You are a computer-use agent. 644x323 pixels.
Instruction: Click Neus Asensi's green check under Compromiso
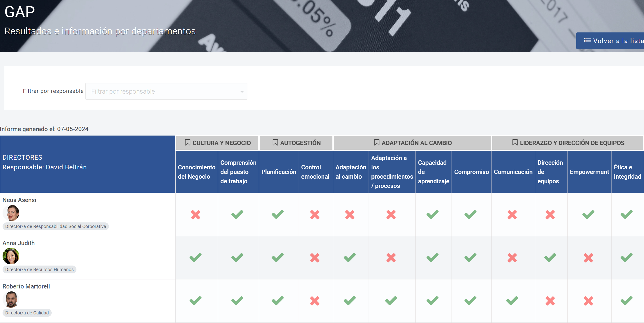(470, 215)
